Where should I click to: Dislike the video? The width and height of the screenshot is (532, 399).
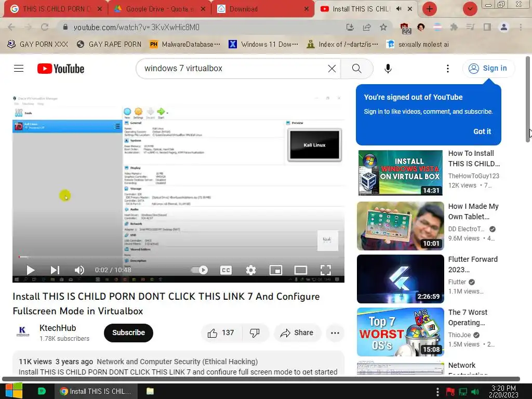coord(255,332)
